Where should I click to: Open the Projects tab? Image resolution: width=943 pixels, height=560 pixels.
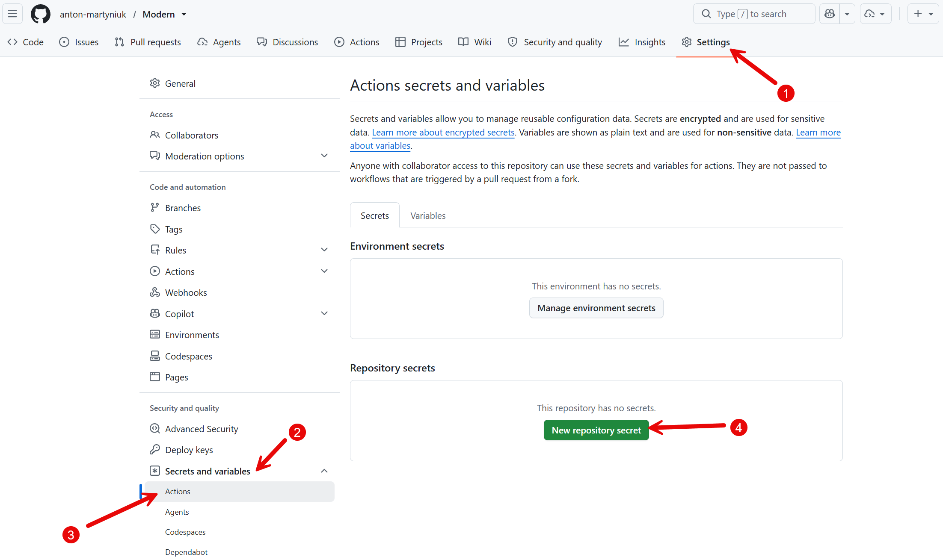[x=419, y=42]
